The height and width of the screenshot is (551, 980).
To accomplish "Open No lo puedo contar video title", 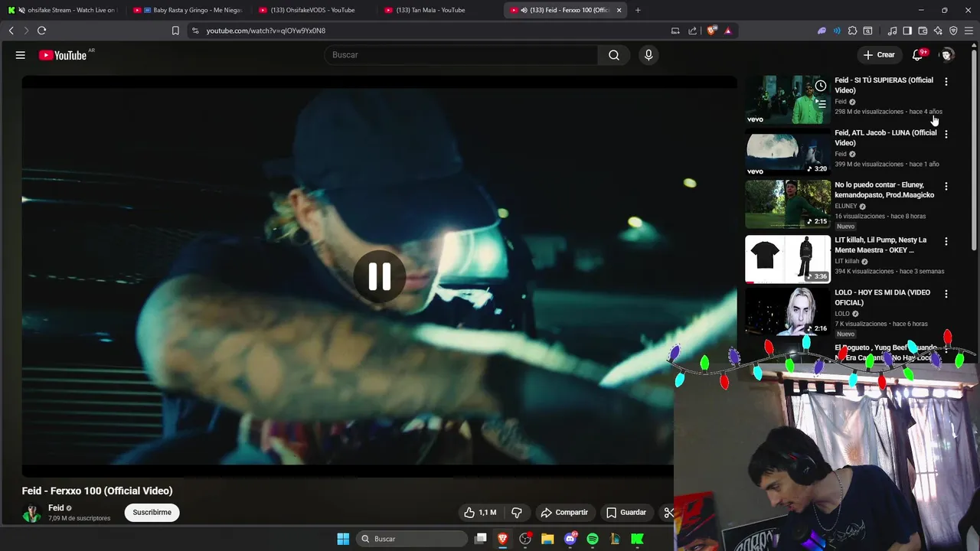I will click(884, 190).
